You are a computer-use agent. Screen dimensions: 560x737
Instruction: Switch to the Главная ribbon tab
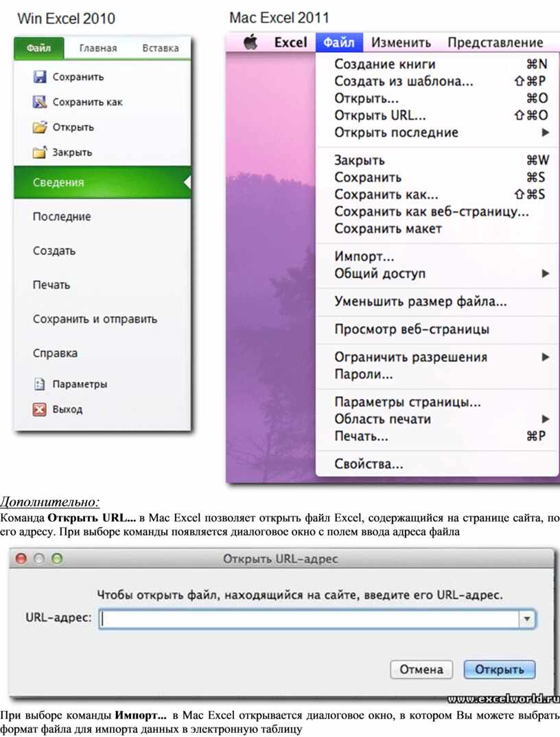(x=97, y=48)
